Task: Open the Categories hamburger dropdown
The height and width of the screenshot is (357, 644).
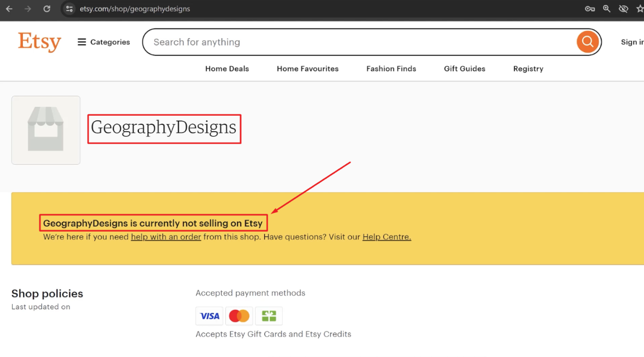Action: tap(103, 41)
